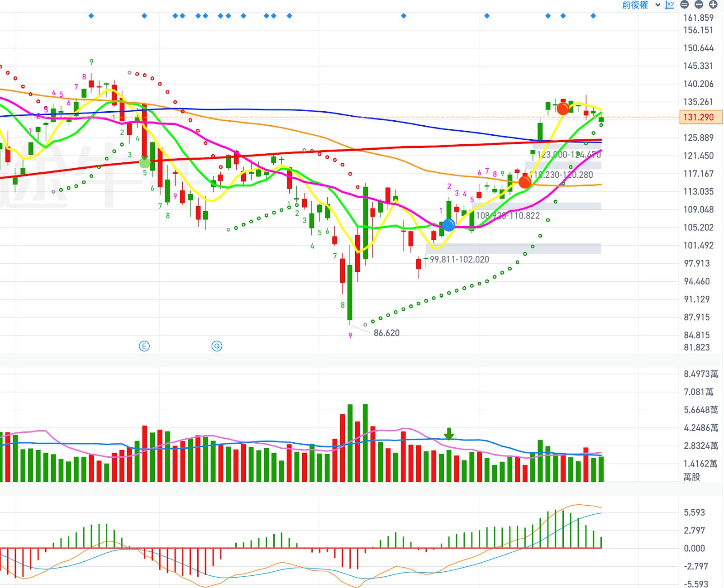
Task: Click the low price label 86.620
Action: (386, 333)
